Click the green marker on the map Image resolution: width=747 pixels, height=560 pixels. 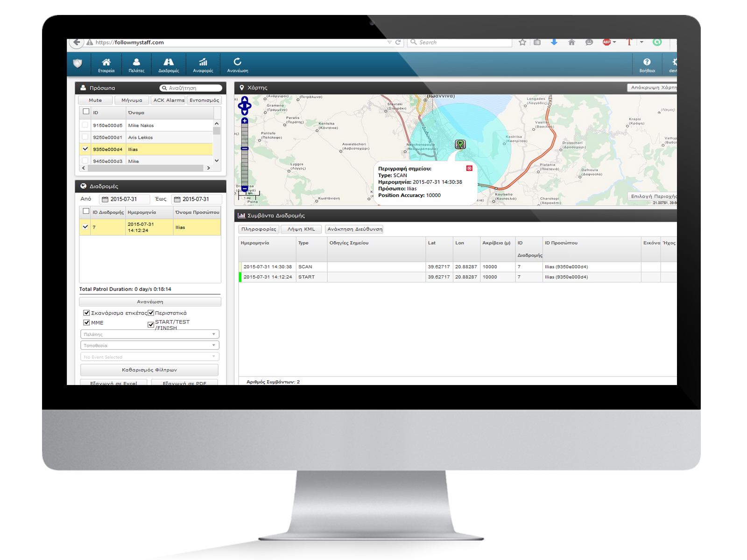click(460, 145)
